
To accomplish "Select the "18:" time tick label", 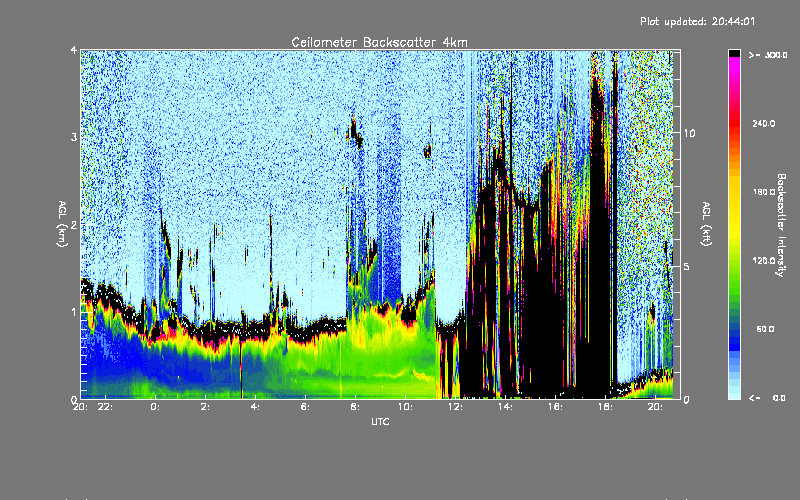I will click(x=605, y=407).
